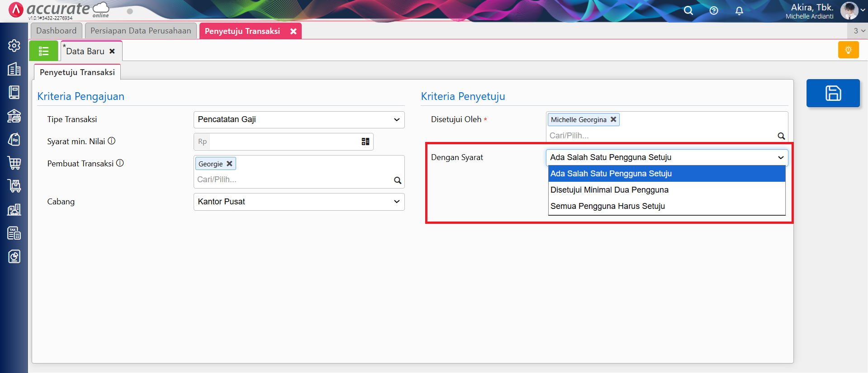The image size is (868, 373).
Task: Switch to the Dashboard tab
Action: (57, 31)
